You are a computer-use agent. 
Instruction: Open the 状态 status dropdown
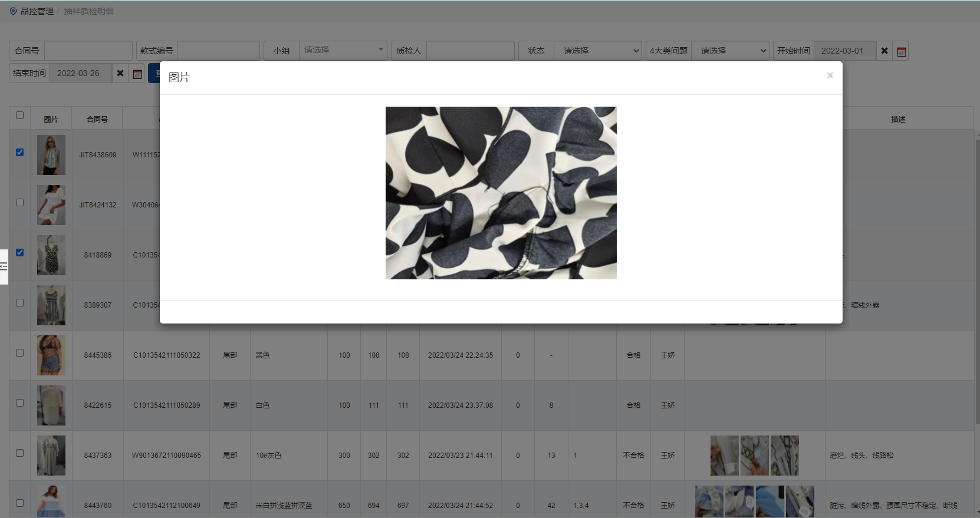[x=597, y=51]
